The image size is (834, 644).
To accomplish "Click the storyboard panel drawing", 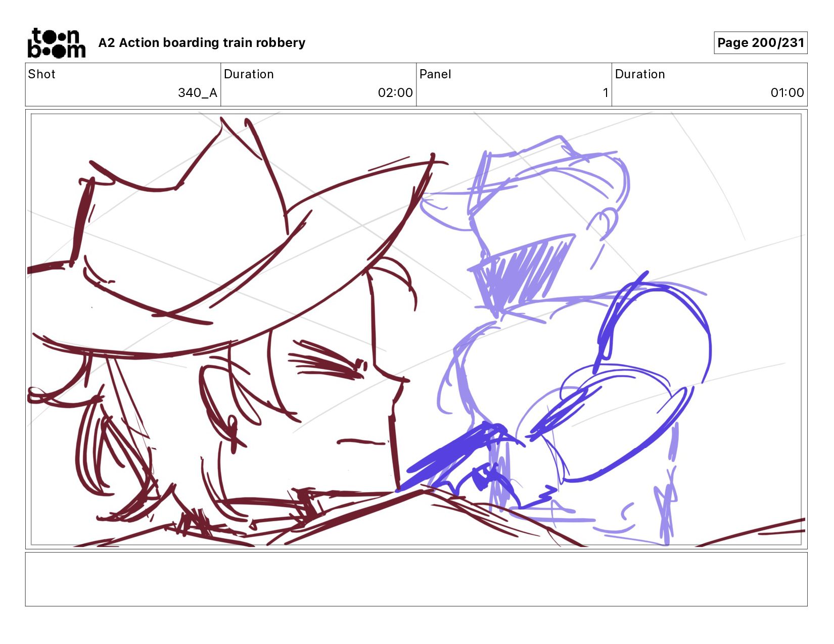I will (416, 329).
